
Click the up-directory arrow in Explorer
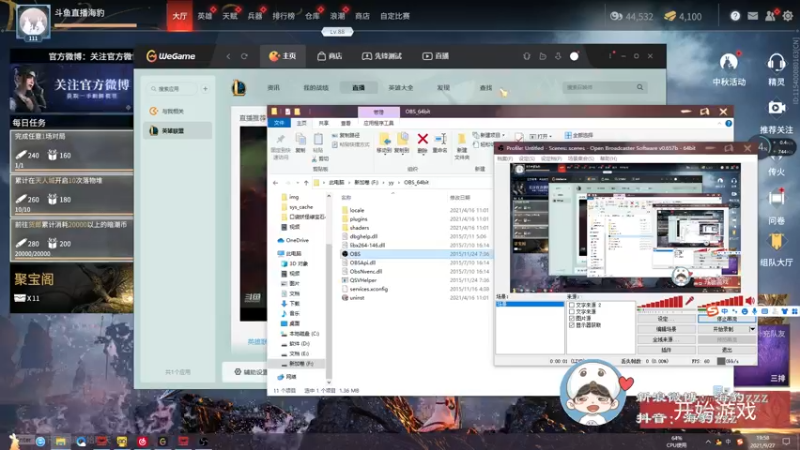(x=306, y=183)
